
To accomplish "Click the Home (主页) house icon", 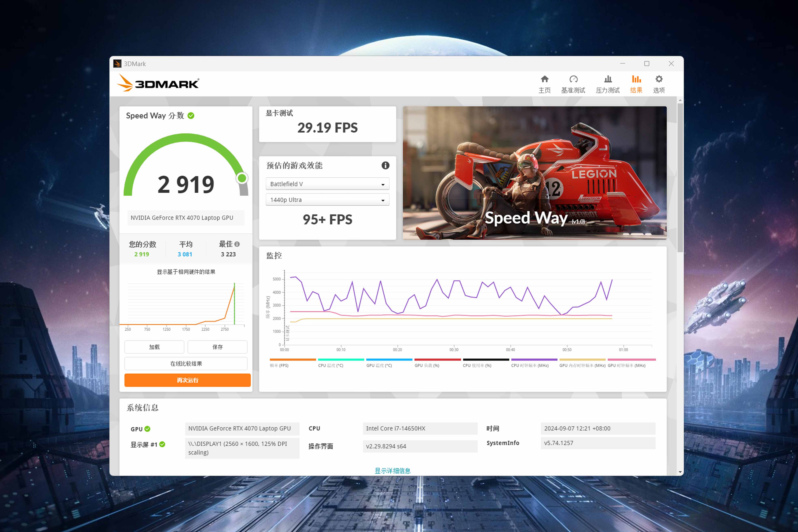I will (x=545, y=79).
